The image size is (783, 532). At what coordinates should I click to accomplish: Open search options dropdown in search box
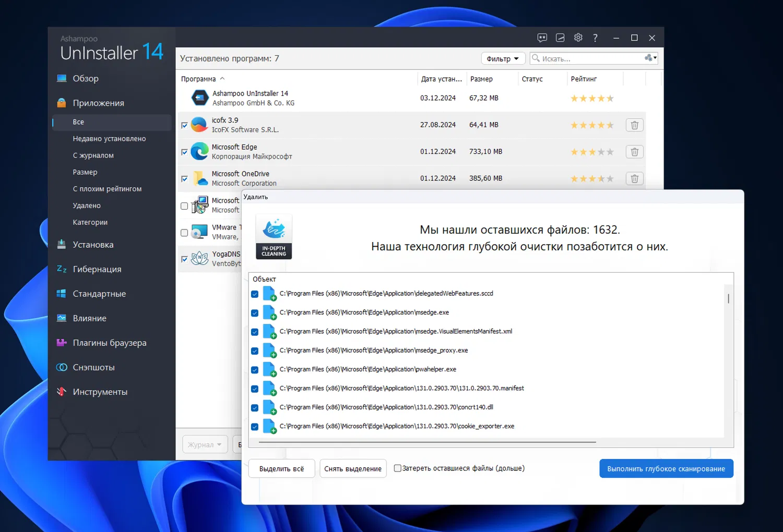click(651, 58)
